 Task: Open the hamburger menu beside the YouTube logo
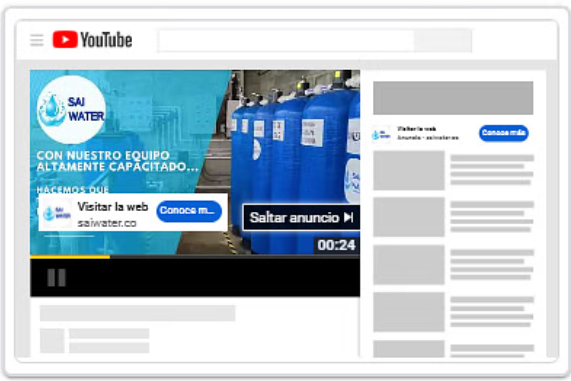[36, 40]
